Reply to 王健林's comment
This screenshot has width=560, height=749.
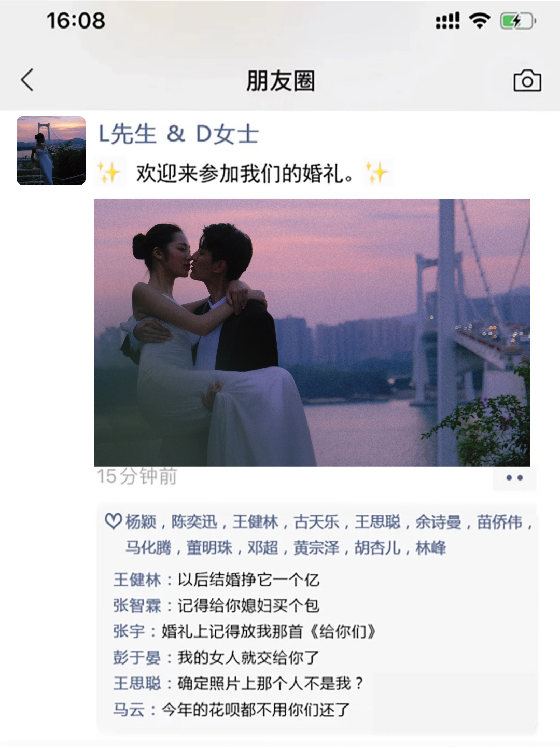point(216,580)
